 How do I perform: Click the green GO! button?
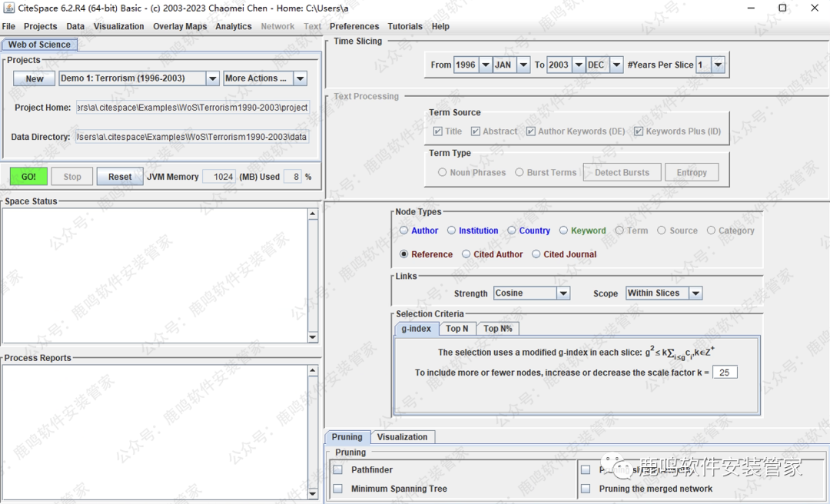pos(28,177)
